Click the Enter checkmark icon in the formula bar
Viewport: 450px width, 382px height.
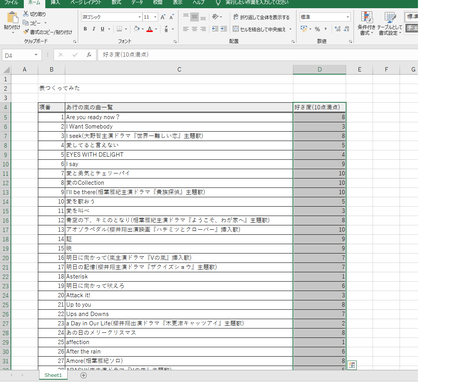click(x=75, y=55)
